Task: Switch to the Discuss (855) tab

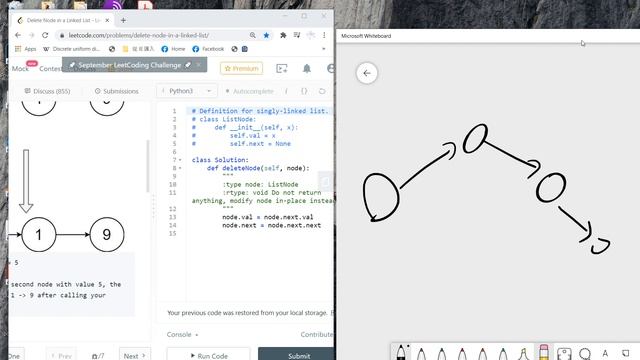Action: point(47,91)
